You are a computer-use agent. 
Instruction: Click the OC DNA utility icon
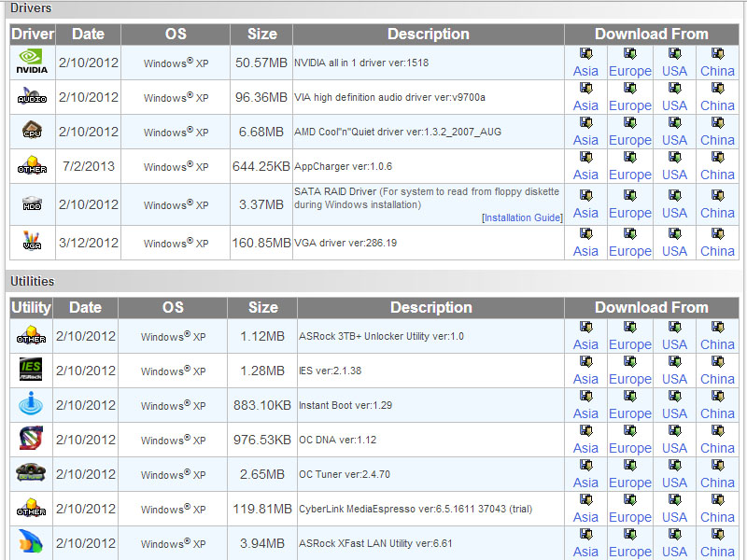(31, 439)
